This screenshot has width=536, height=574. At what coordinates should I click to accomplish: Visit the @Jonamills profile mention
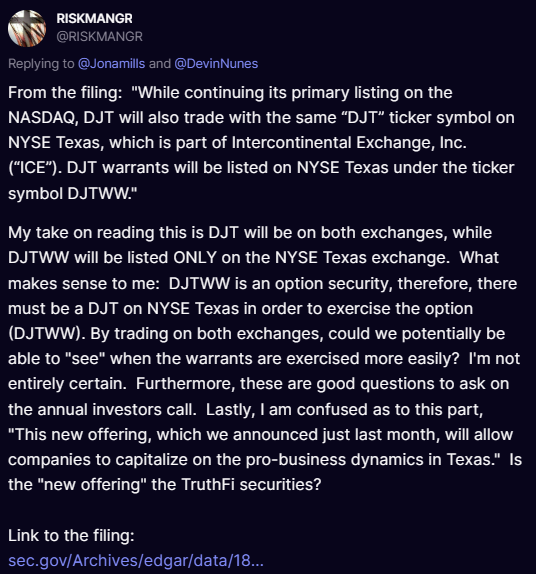(111, 64)
